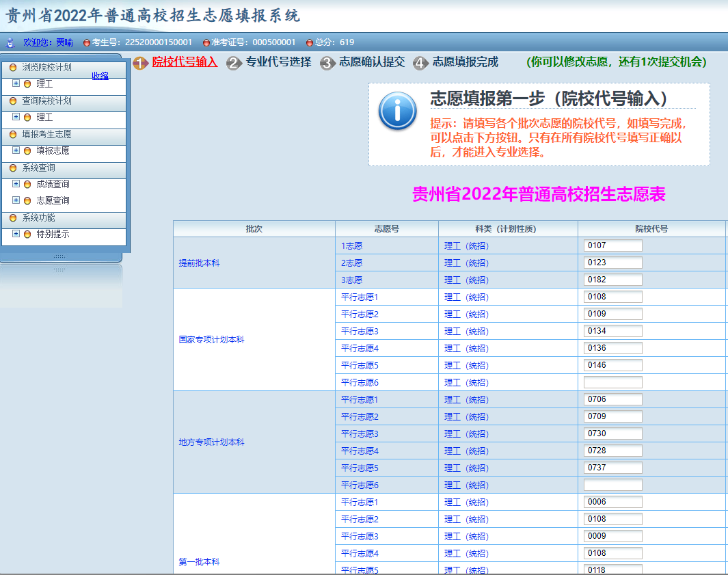
Task: Expand 理工 under 查询院校计划
Action: (x=16, y=117)
